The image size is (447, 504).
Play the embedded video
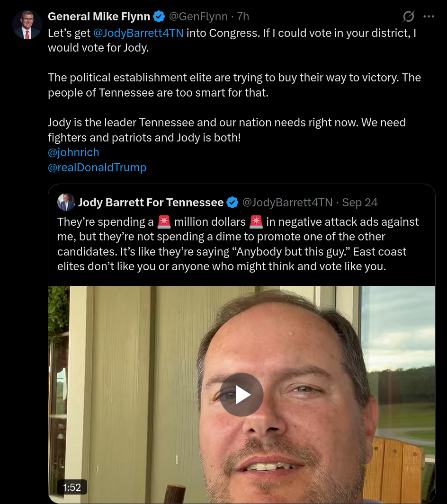pos(241,394)
